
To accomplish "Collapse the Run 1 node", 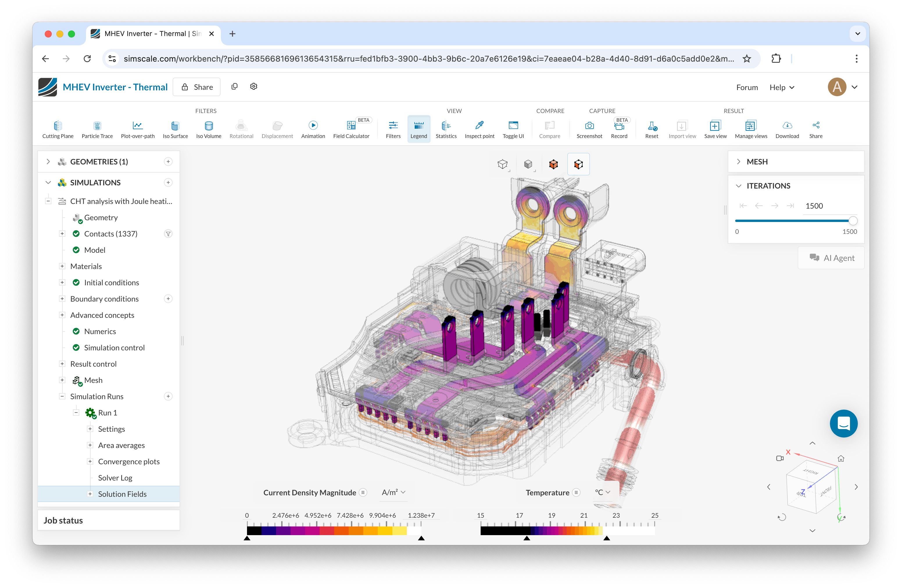I will tap(76, 413).
